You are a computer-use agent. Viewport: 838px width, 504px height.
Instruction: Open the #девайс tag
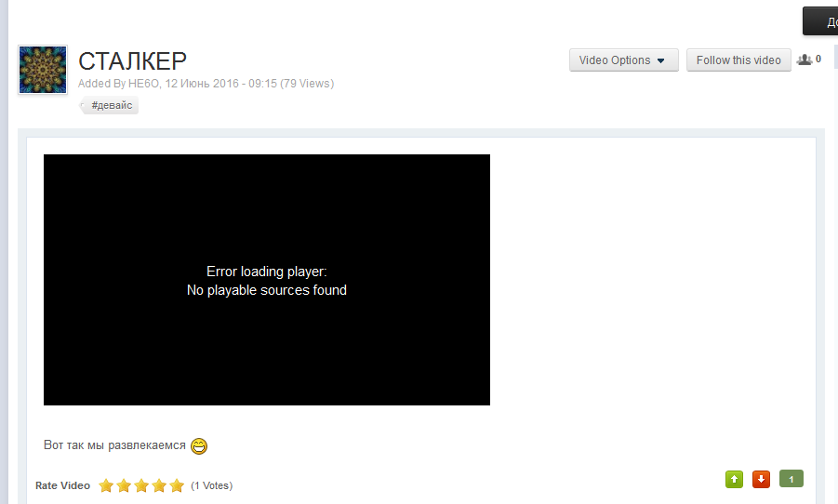(112, 105)
